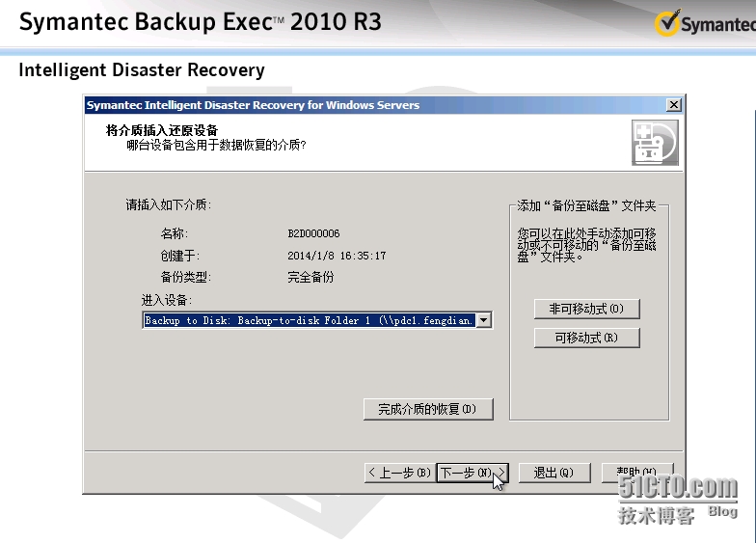The width and height of the screenshot is (756, 543).
Task: Click the 备份类型 label
Action: pos(185,277)
